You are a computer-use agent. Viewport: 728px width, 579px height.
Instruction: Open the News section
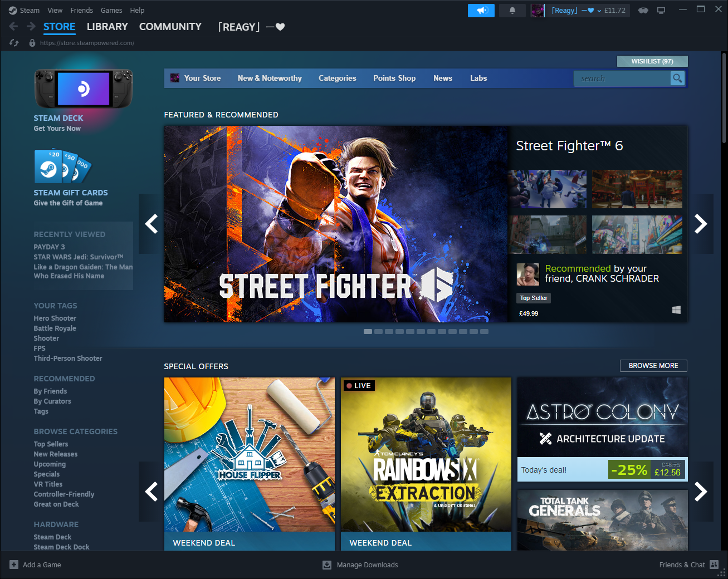[443, 78]
